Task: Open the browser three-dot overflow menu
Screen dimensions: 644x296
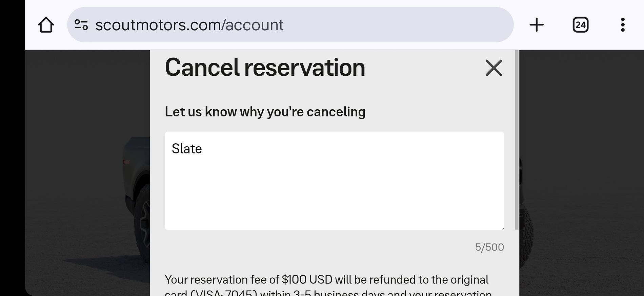Action: 623,25
